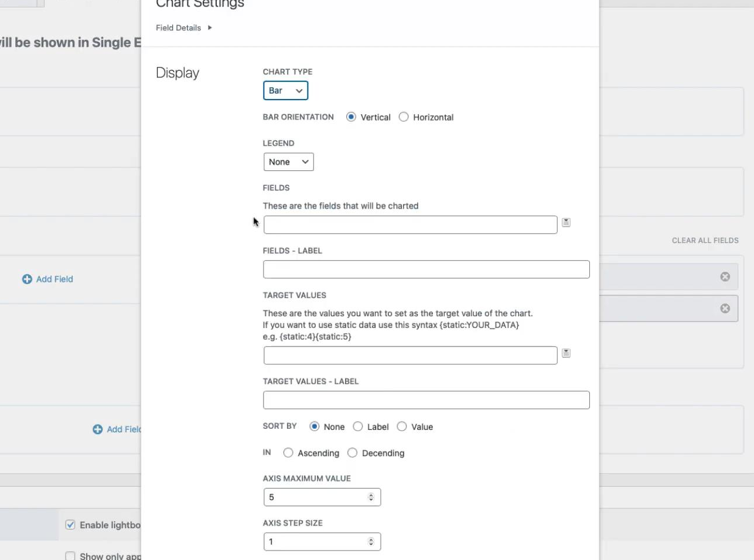Open merge tags icon beside Target Values input
Image resolution: width=754 pixels, height=560 pixels.
pyautogui.click(x=566, y=353)
